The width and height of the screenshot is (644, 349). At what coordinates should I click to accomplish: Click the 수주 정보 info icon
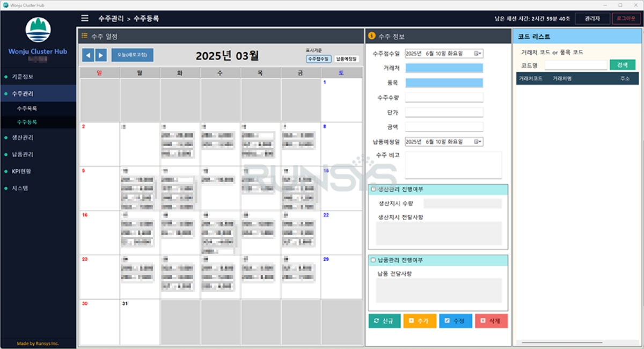pos(371,36)
